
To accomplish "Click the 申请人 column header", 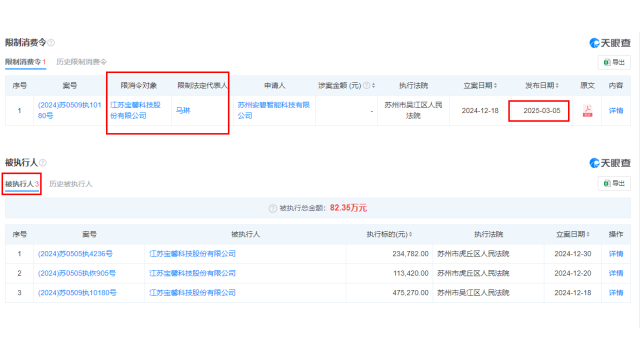I will tap(274, 85).
